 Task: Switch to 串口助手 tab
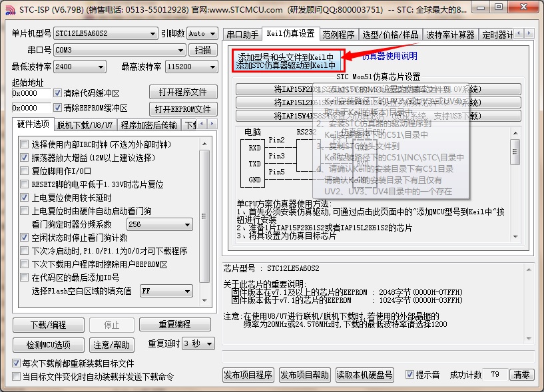click(242, 35)
